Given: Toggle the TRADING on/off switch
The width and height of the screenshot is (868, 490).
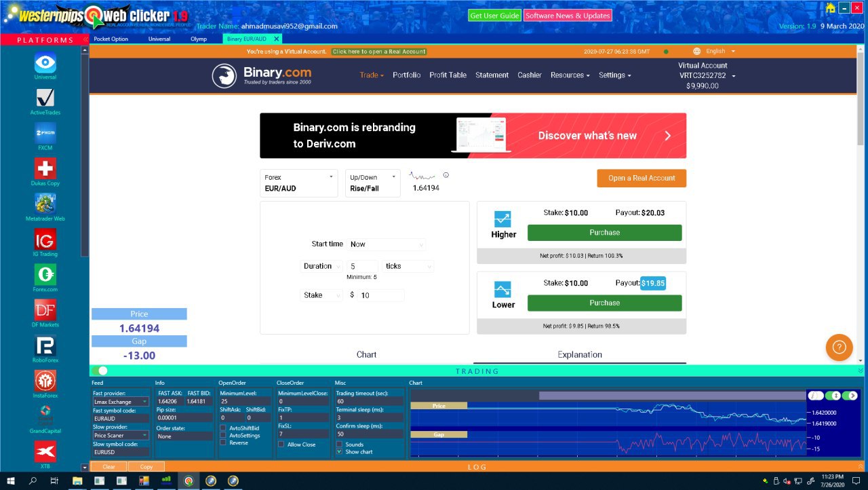Looking at the screenshot, I should coord(99,371).
